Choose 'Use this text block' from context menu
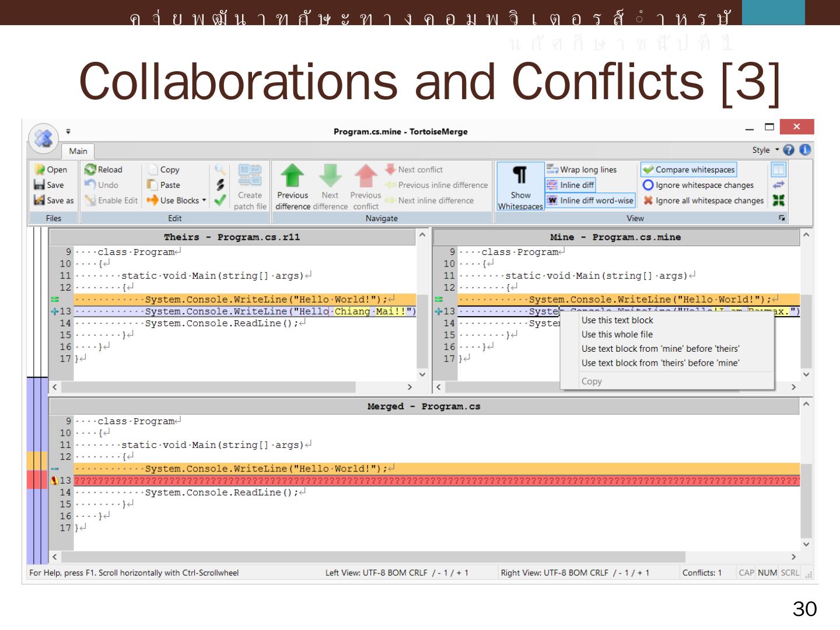 point(617,320)
